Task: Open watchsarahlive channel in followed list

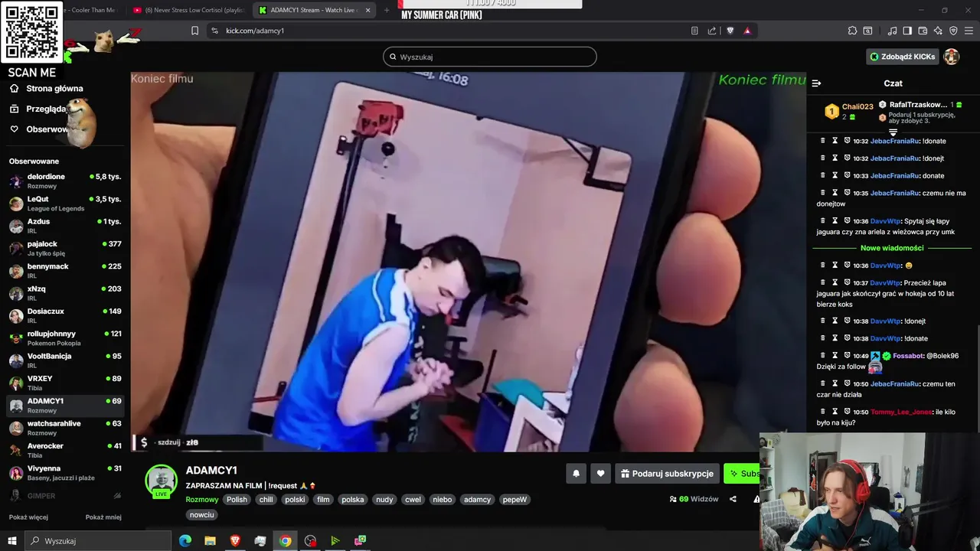Action: tap(65, 428)
